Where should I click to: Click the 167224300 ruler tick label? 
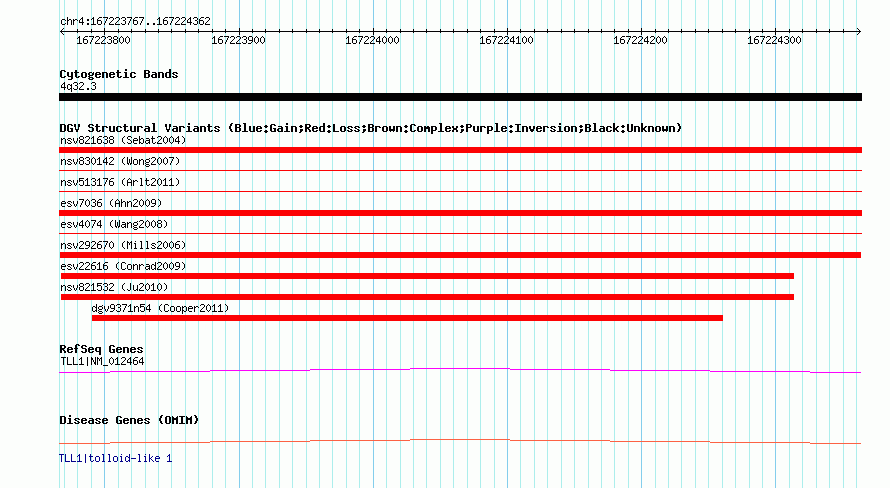[x=774, y=40]
